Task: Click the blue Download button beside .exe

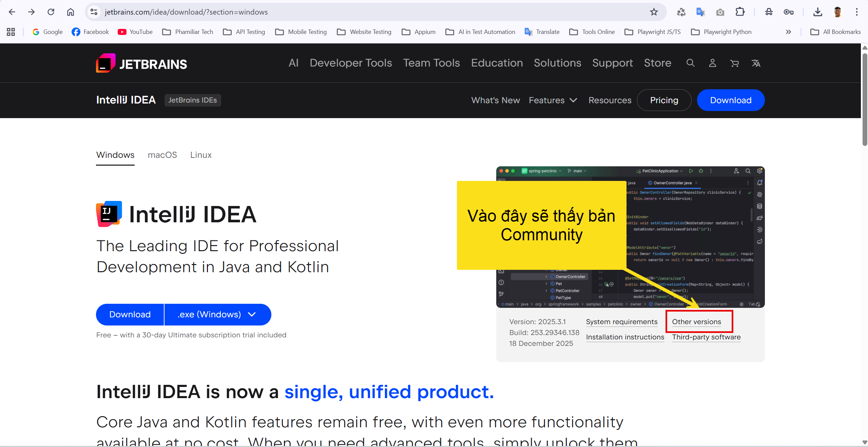Action: [130, 314]
